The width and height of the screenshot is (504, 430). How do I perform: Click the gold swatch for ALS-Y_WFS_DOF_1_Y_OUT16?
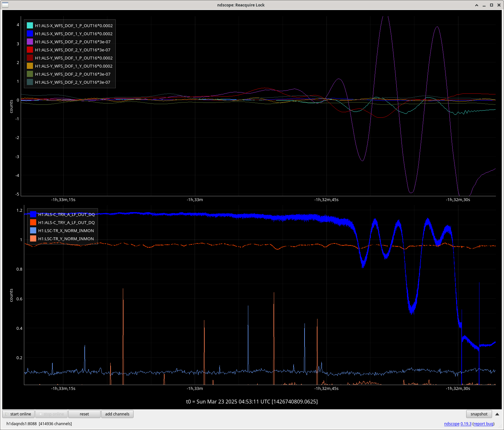click(x=30, y=66)
